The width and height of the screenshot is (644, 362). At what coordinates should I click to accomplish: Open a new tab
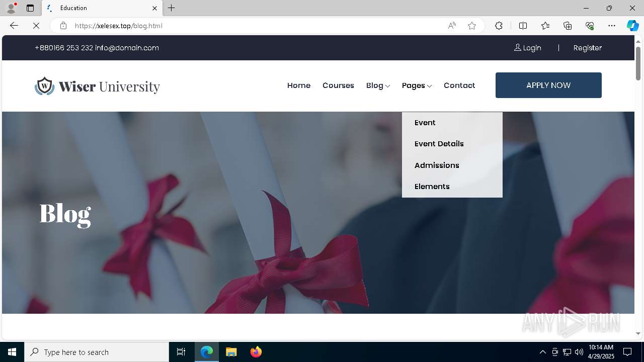172,8
